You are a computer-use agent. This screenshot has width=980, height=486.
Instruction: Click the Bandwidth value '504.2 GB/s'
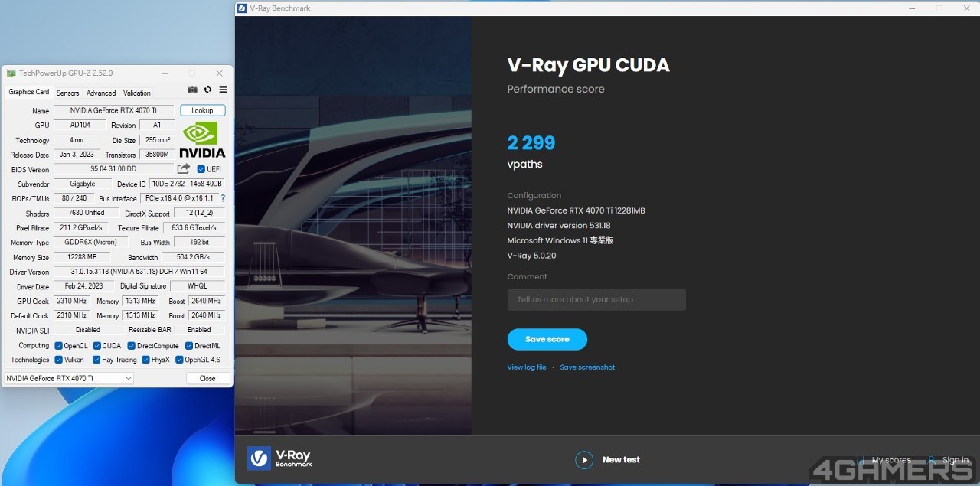pyautogui.click(x=193, y=257)
